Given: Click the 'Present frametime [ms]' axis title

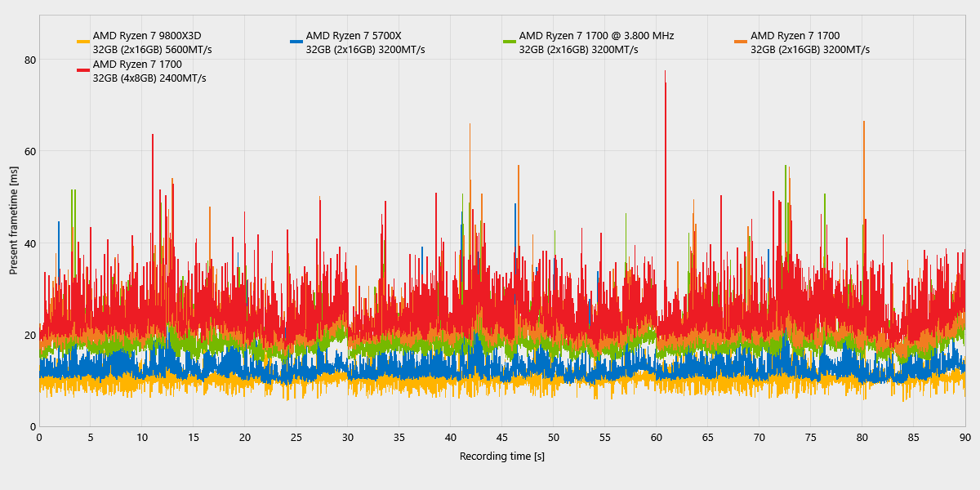Looking at the screenshot, I should (x=14, y=220).
